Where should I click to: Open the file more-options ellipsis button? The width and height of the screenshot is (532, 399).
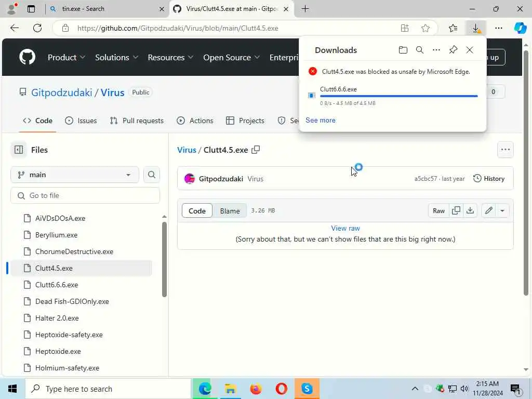tap(505, 150)
